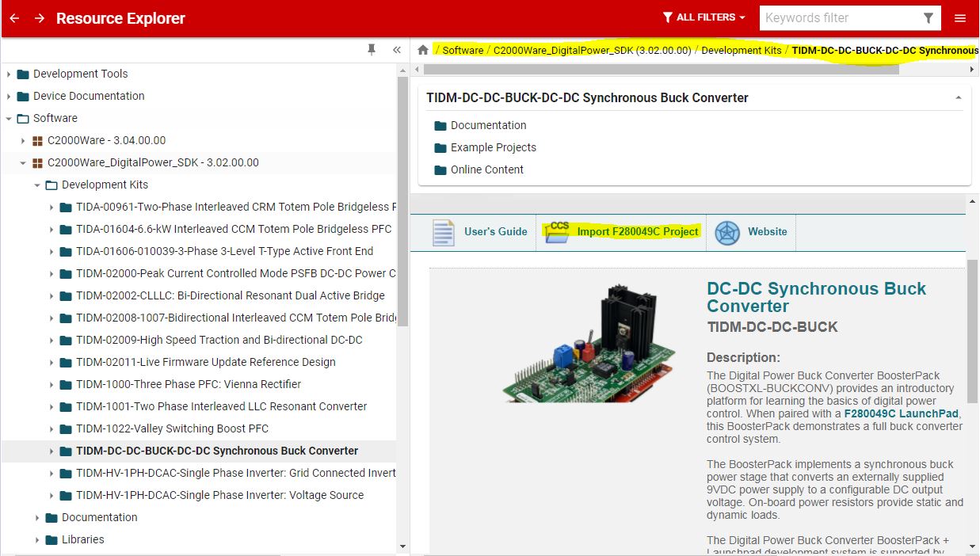Image resolution: width=980 pixels, height=556 pixels.
Task: Expand the Libraries tree folder
Action: 37,539
